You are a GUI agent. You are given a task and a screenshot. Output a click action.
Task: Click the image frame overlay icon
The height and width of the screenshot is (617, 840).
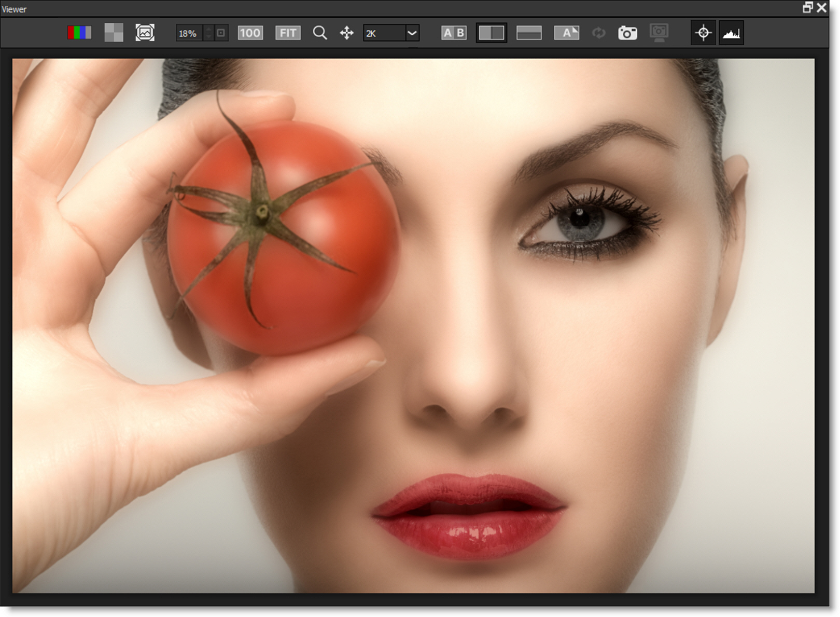click(x=145, y=33)
